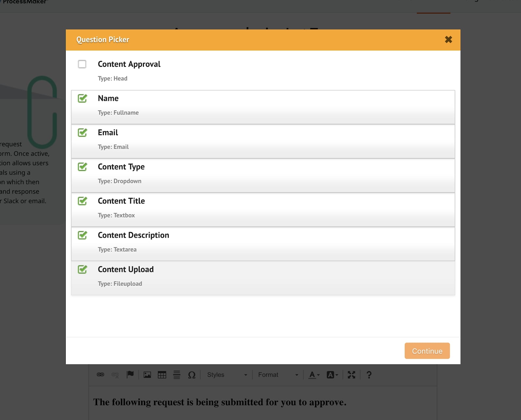This screenshot has width=521, height=420.
Task: Uncheck the Content Description checkbox
Action: point(82,235)
